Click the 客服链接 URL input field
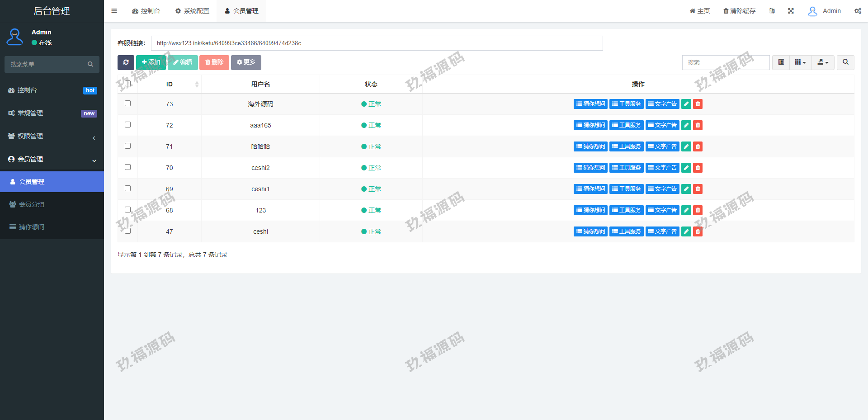 377,43
